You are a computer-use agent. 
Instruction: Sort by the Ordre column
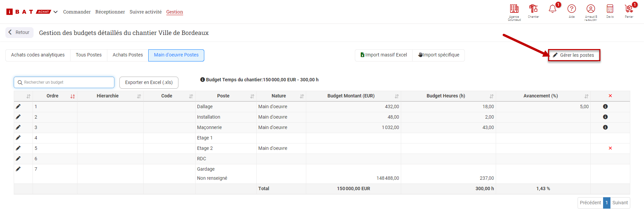pyautogui.click(x=72, y=96)
